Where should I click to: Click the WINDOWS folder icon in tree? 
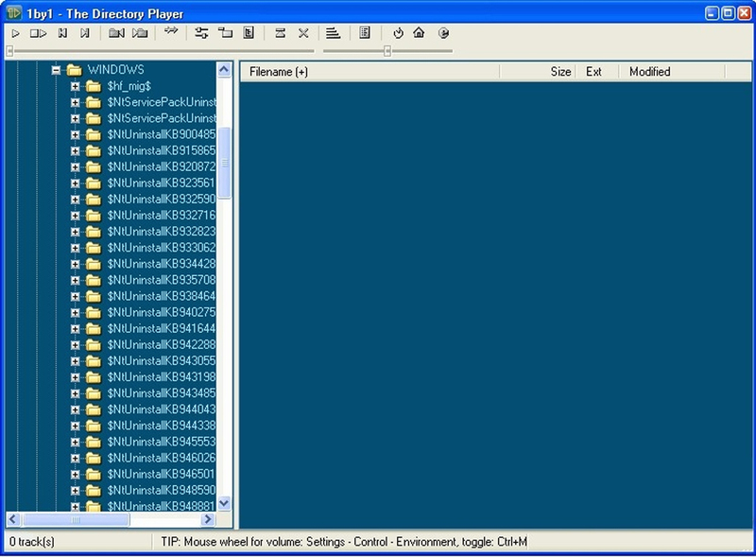75,70
